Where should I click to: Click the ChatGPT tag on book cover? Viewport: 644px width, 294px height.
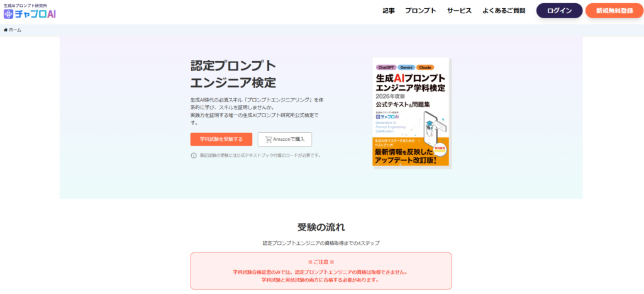pyautogui.click(x=386, y=67)
